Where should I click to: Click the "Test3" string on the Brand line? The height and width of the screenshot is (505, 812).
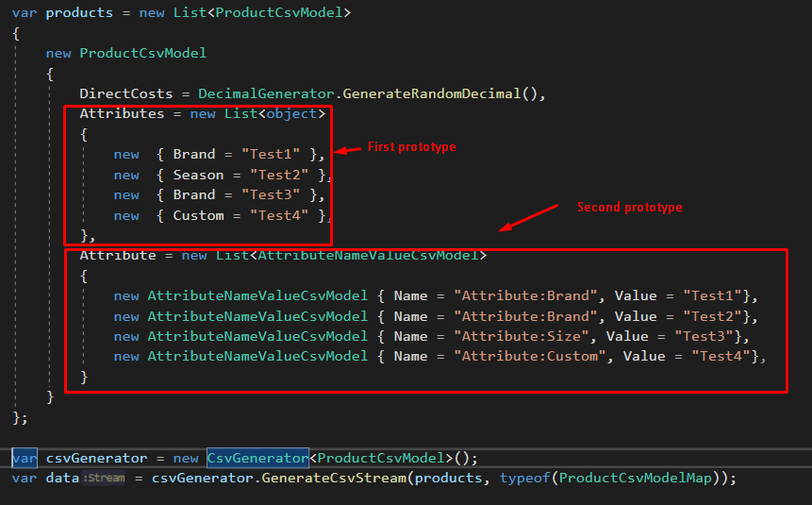coord(271,195)
